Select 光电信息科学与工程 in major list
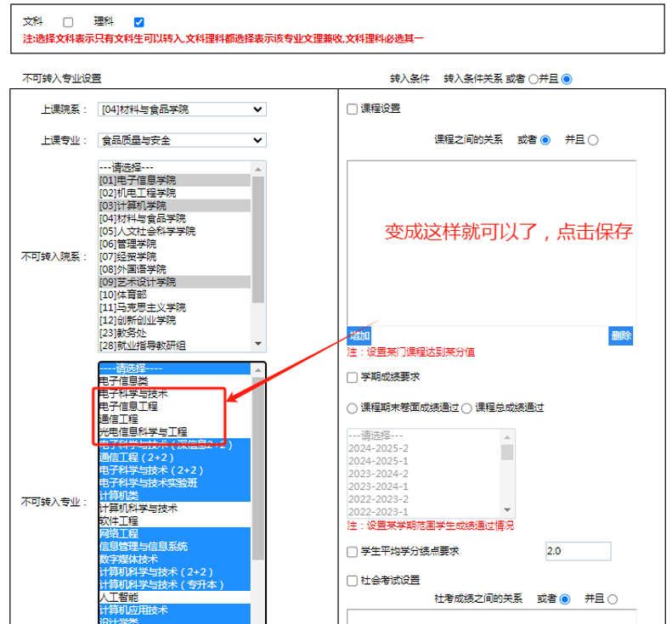672x624 pixels. coord(174,431)
